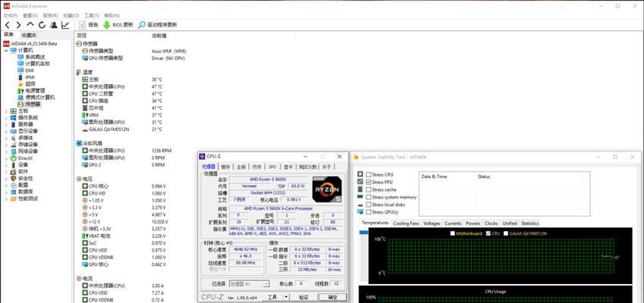Enable the Stress system memory checkbox
644x303 pixels.
(369, 197)
